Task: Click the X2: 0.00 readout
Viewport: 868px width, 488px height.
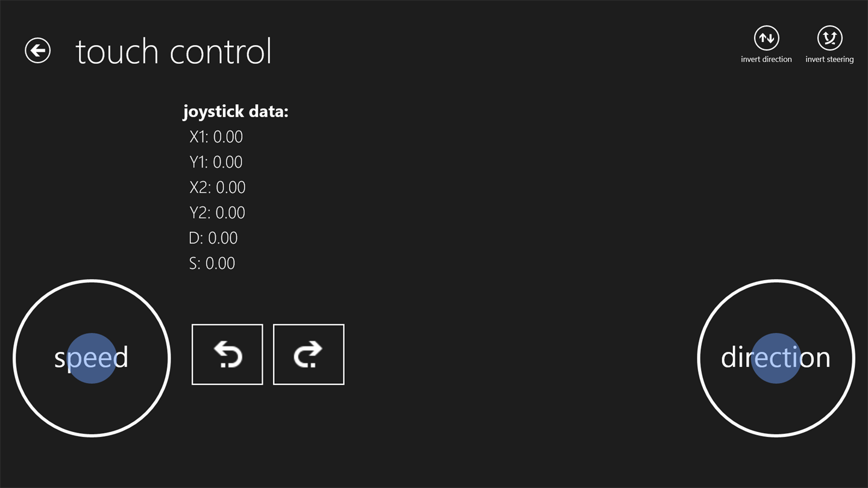Action: click(x=217, y=187)
